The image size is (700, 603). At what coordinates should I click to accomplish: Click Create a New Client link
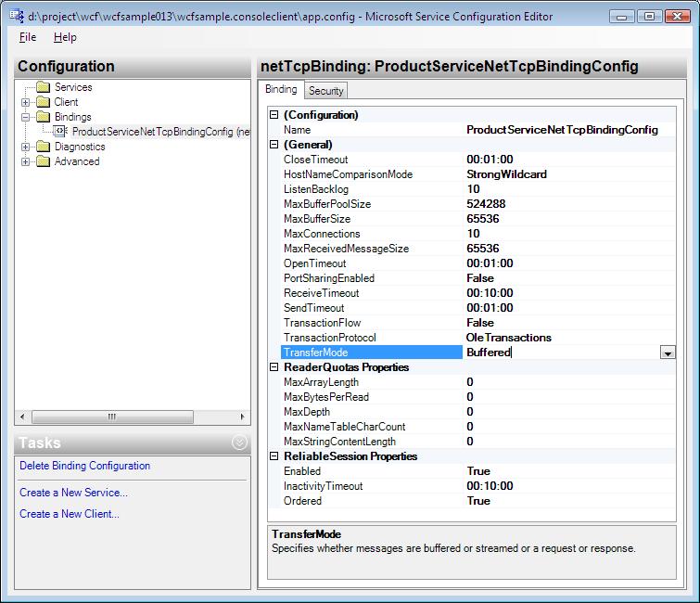pos(70,514)
